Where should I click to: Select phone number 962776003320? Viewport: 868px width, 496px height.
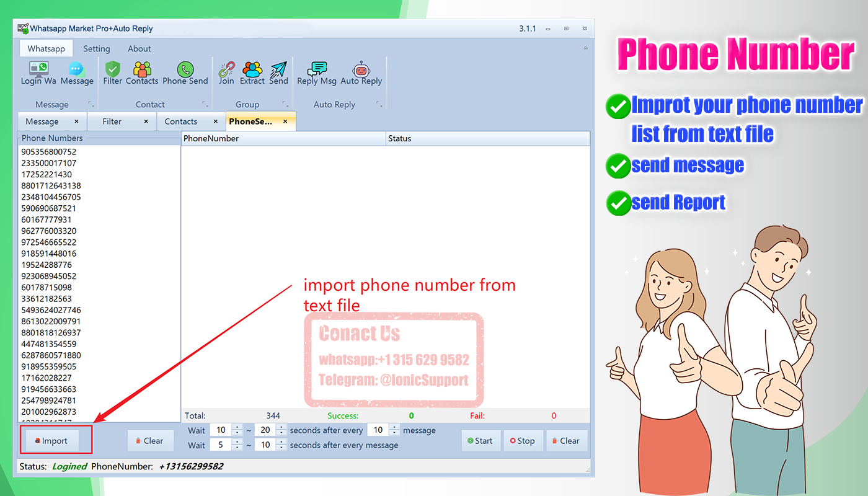coord(49,231)
